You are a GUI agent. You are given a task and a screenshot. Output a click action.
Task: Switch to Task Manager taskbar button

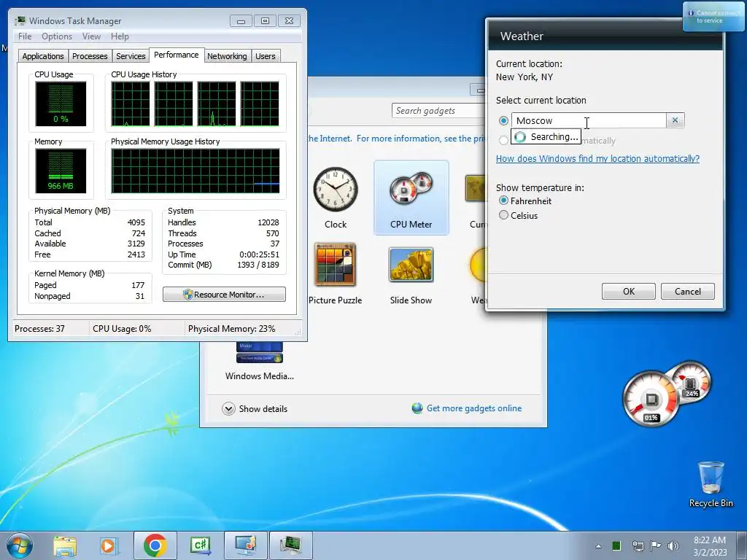tap(290, 545)
